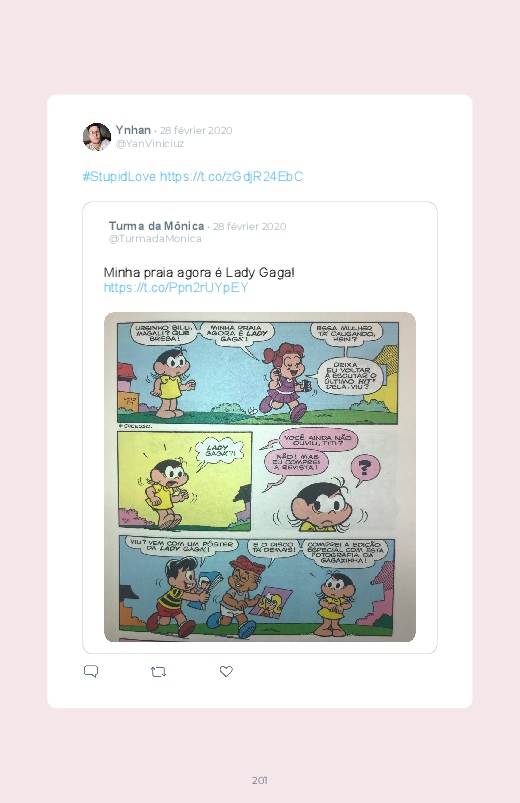This screenshot has height=803, width=520.
Task: Open the @TurmadaMonica handle
Action: [155, 239]
